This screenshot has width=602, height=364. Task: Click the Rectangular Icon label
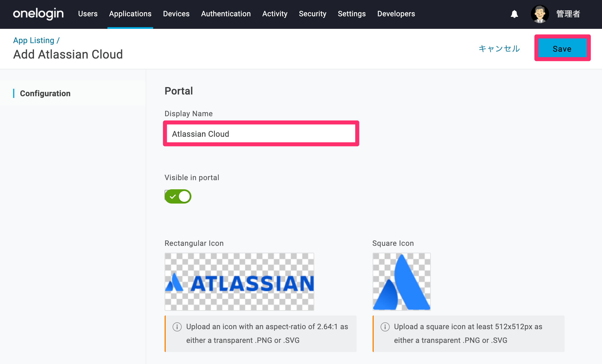tap(194, 243)
